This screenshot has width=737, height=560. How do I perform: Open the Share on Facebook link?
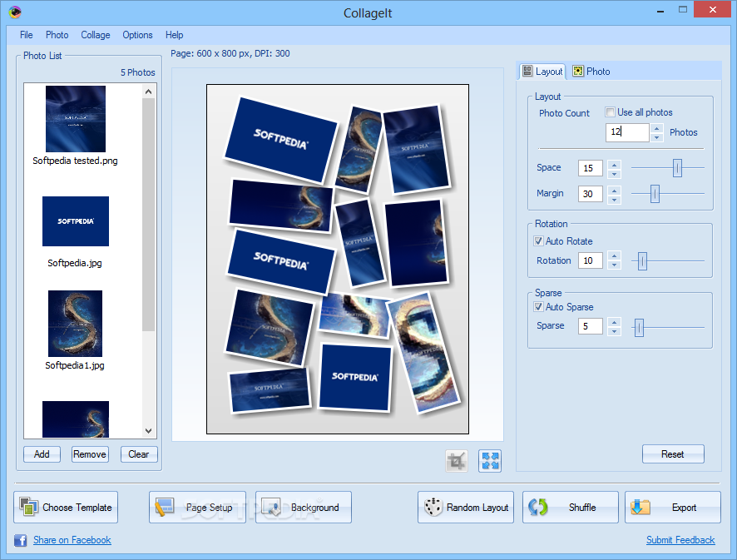[x=72, y=540]
